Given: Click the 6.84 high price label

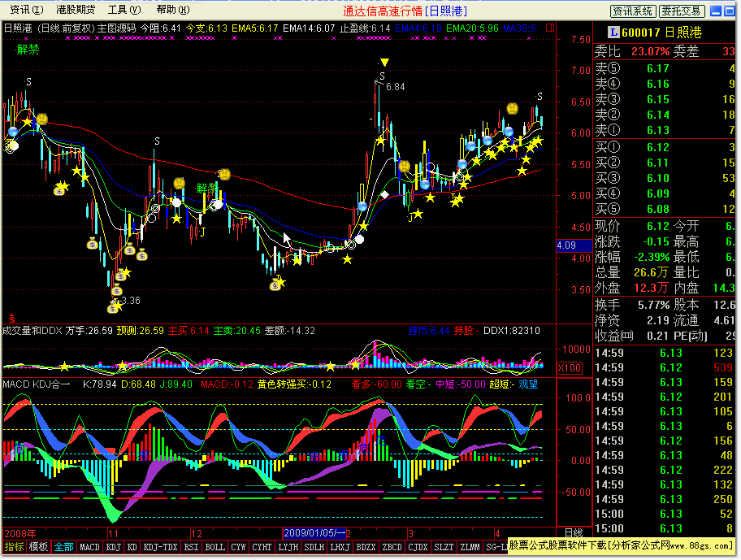Looking at the screenshot, I should click(395, 87).
